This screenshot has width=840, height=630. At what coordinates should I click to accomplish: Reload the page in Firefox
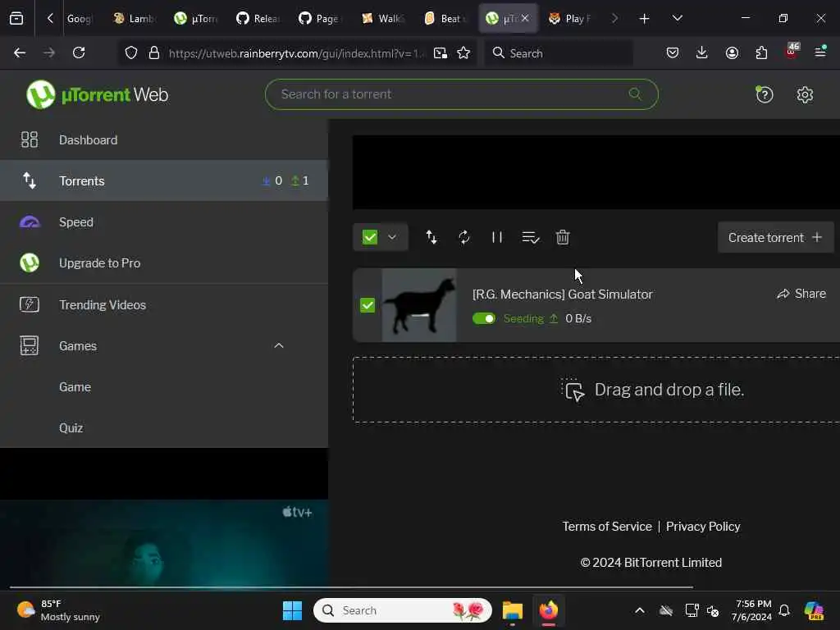(79, 52)
